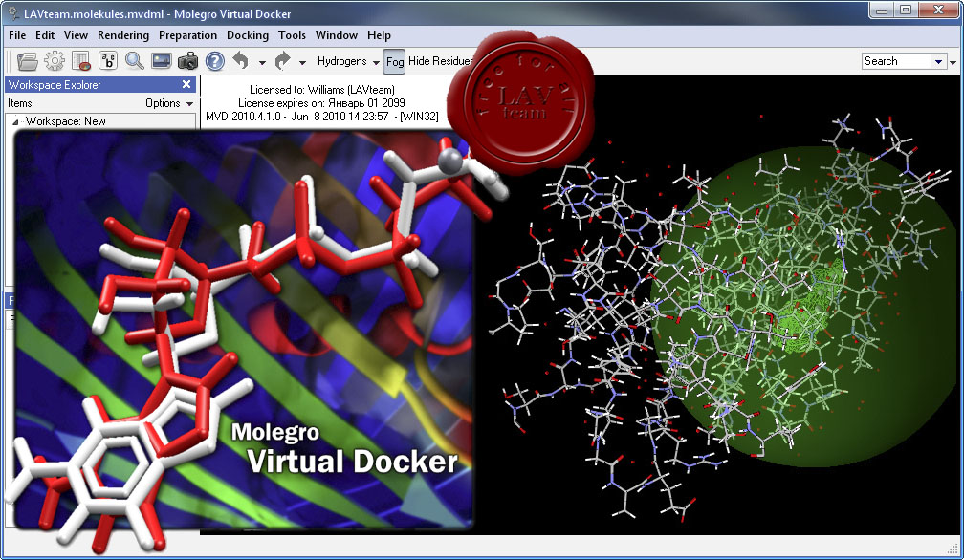Image resolution: width=964 pixels, height=560 pixels.
Task: Click the magnifying glass toolbar icon
Action: pyautogui.click(x=135, y=61)
